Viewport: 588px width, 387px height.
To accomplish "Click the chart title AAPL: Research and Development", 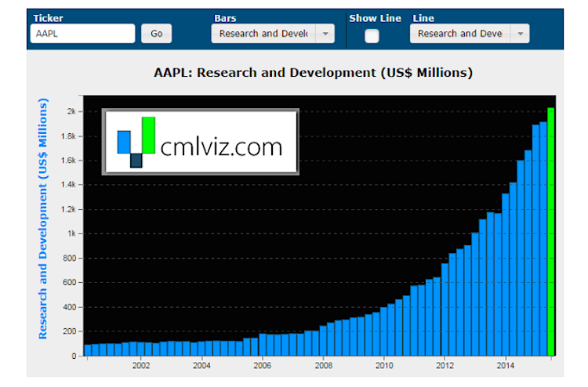I will click(313, 72).
